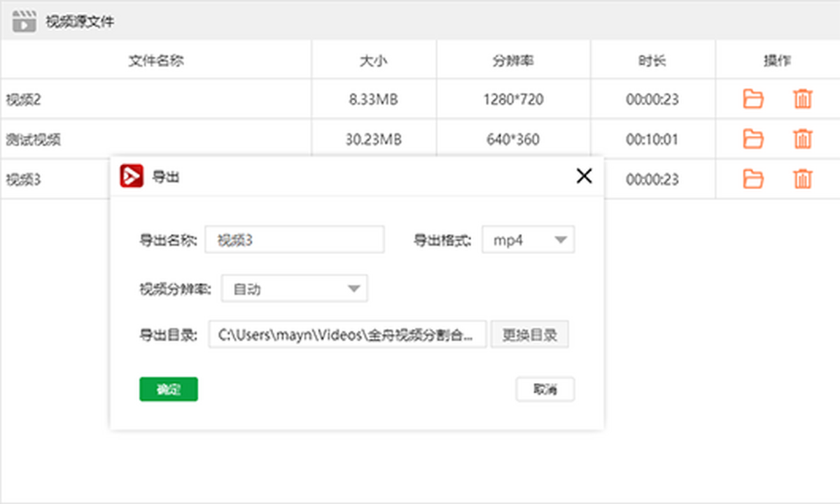Expand the 视频分辨率 自动 dropdown
Screen dimensions: 840x504
pyautogui.click(x=295, y=288)
